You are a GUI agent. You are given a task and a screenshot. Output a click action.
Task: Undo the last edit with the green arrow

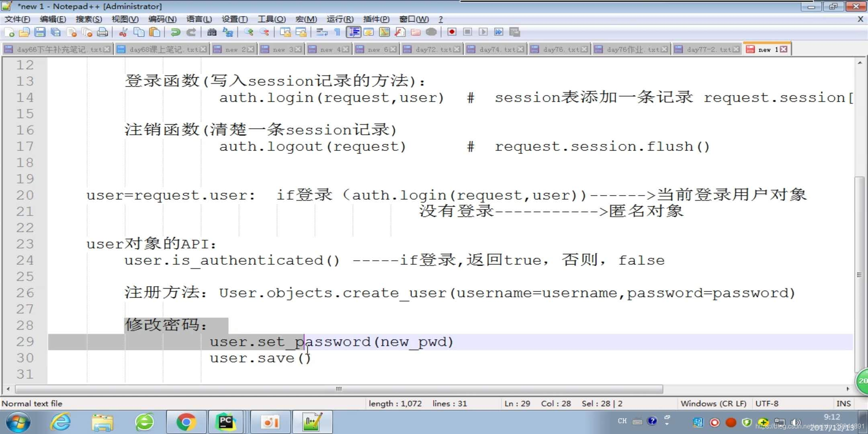(x=175, y=32)
